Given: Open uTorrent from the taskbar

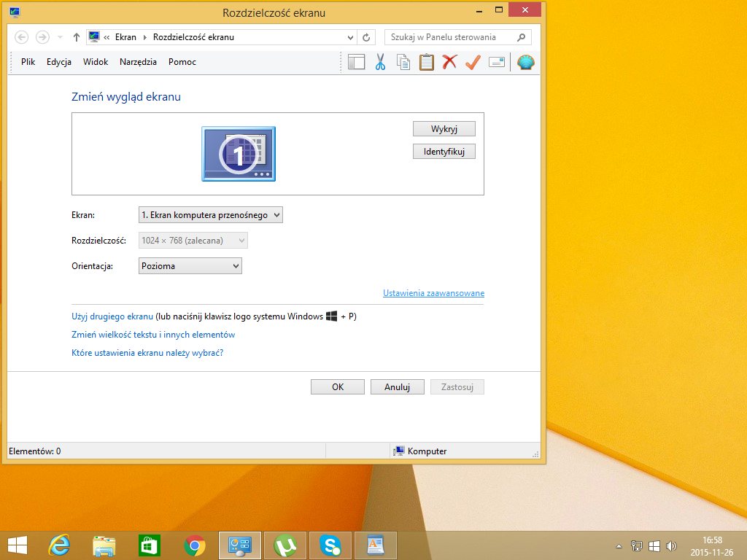Looking at the screenshot, I should tap(285, 545).
